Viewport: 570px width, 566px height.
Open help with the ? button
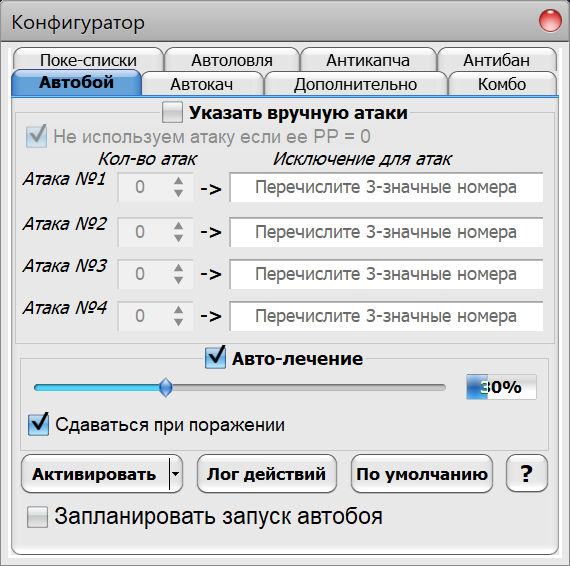pyautogui.click(x=527, y=473)
